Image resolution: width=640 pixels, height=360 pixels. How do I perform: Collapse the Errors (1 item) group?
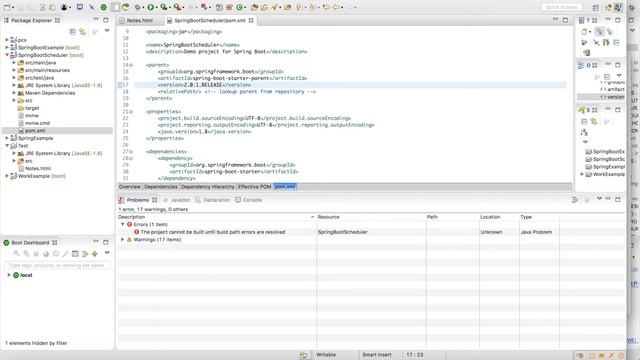click(x=122, y=224)
